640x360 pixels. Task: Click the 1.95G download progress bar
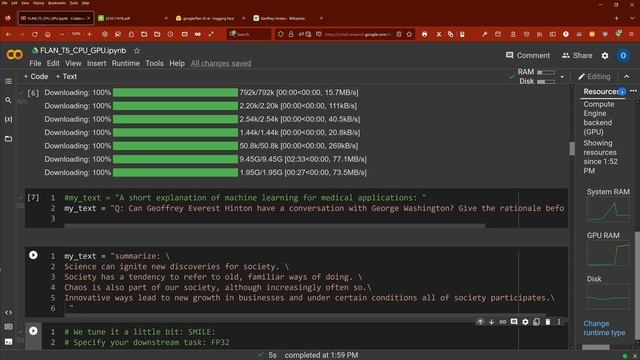pos(176,173)
